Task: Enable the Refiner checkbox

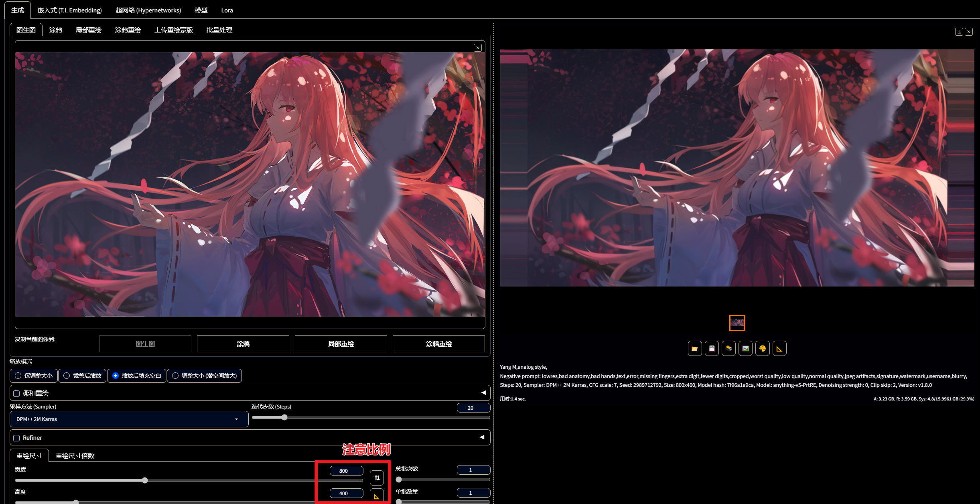Action: [17, 438]
